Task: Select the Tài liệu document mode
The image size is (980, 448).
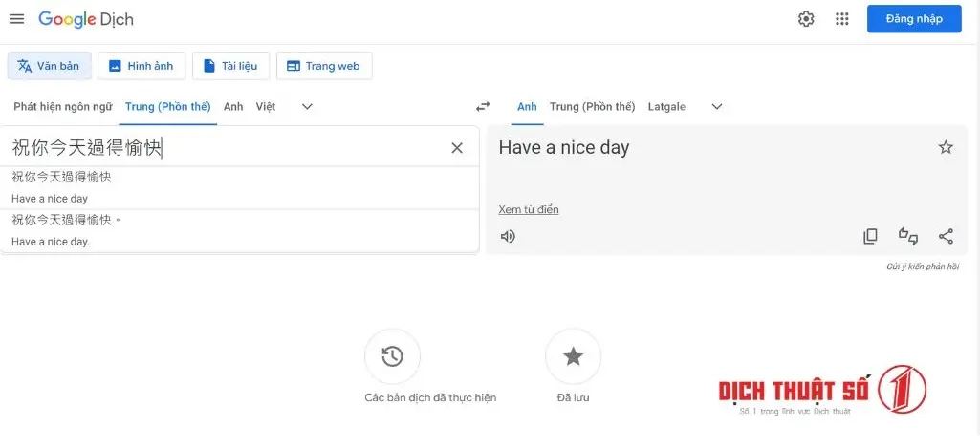Action: [230, 66]
